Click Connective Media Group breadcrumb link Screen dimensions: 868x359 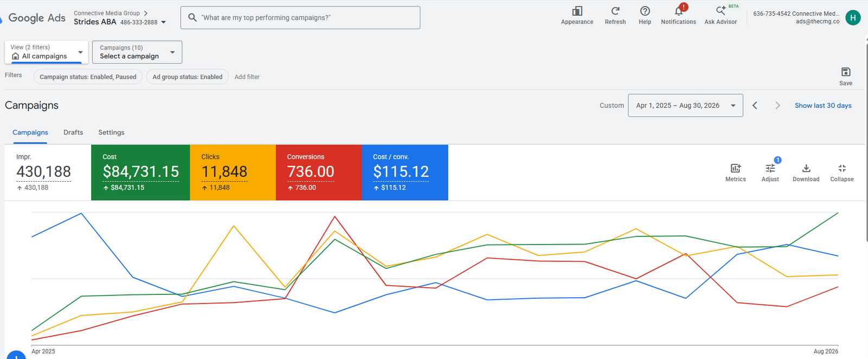click(x=107, y=13)
